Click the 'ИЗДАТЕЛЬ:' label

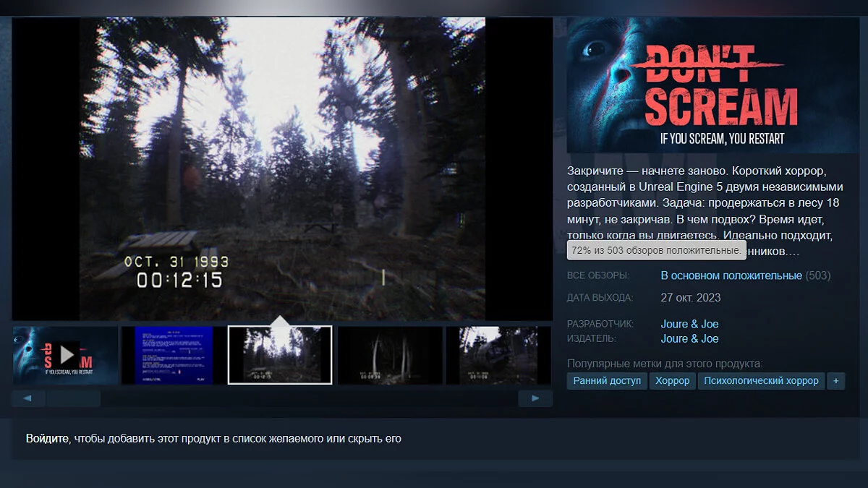coord(592,338)
